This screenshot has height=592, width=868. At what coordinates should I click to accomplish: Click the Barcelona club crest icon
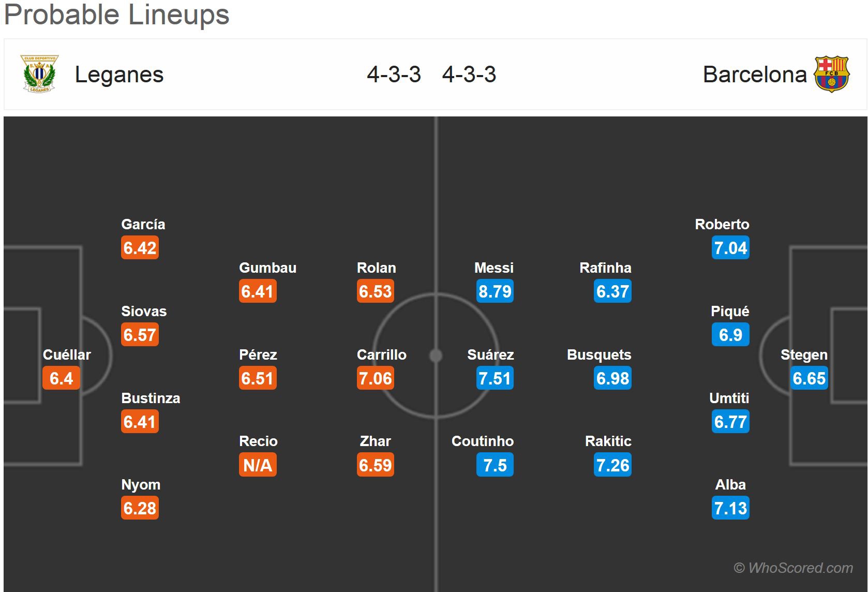coord(831,74)
